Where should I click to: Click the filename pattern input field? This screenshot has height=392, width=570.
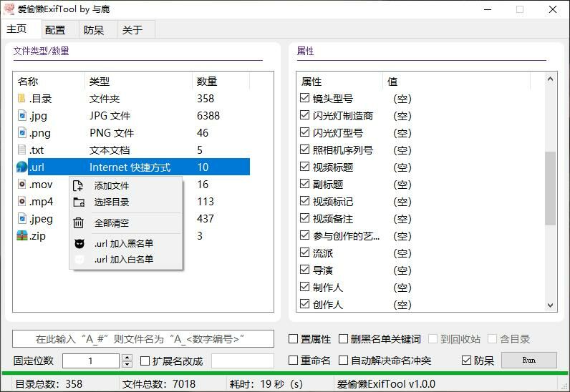click(143, 338)
